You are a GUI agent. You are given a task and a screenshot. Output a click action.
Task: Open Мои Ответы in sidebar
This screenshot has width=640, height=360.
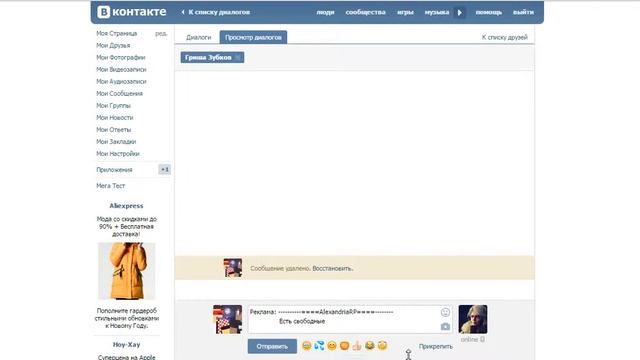click(x=113, y=129)
